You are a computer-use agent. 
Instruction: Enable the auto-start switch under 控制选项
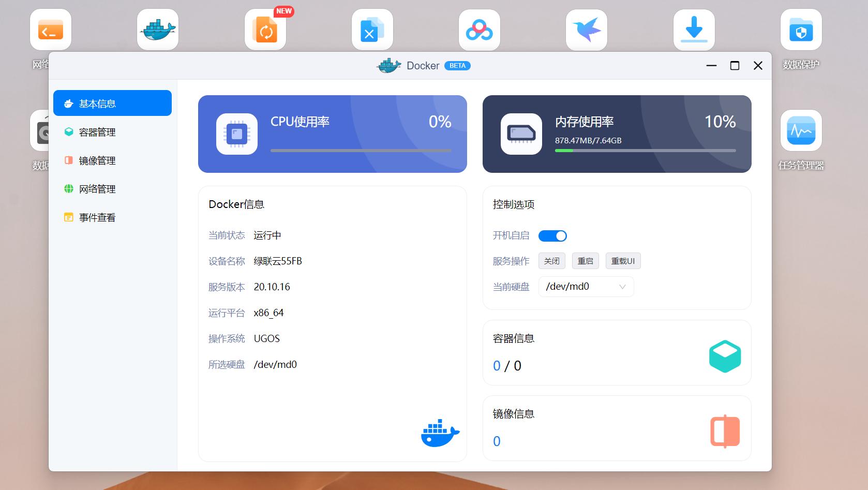[x=552, y=235]
